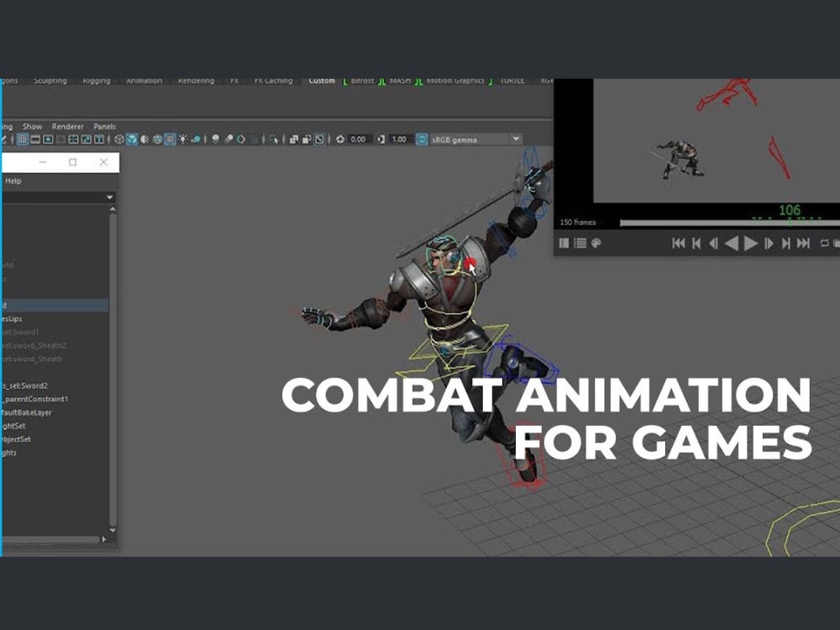Open the Help menu in the floating window
The image size is (840, 630).
[x=13, y=181]
